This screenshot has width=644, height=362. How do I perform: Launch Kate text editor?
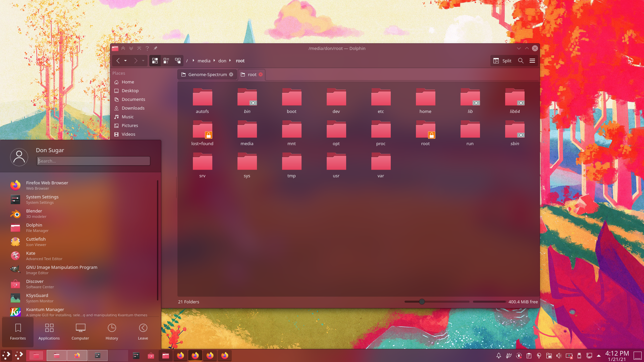(80, 255)
